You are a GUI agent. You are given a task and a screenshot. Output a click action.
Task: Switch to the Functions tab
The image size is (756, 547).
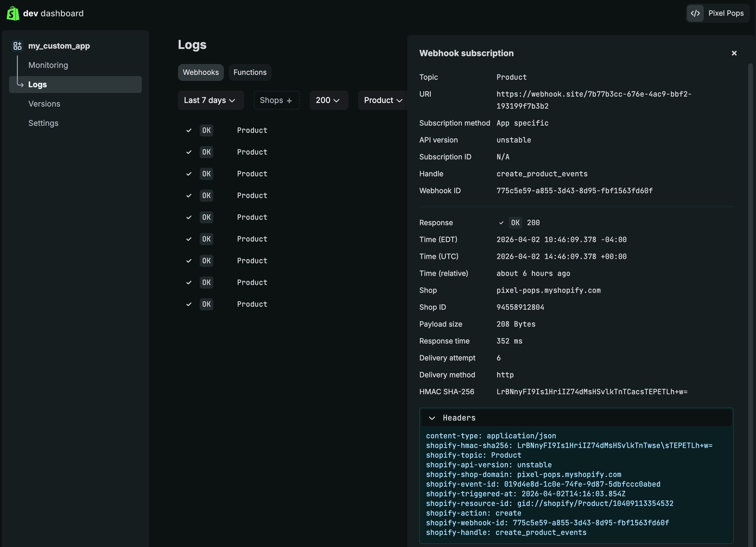click(250, 72)
